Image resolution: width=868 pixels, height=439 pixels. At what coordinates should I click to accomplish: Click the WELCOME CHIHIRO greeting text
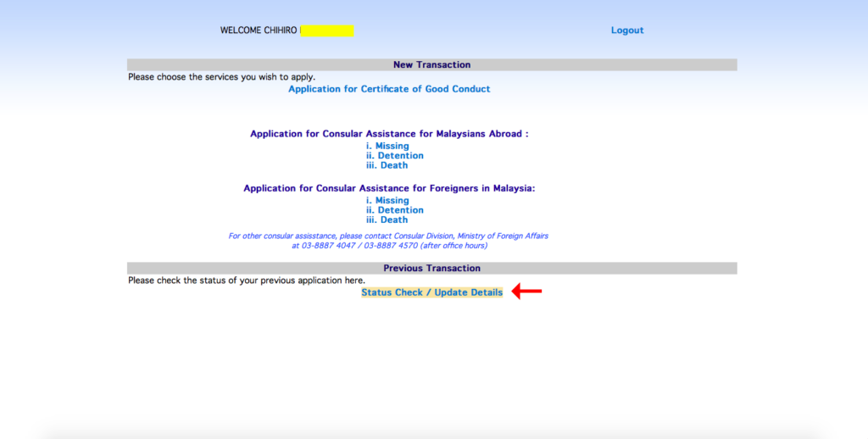click(259, 31)
